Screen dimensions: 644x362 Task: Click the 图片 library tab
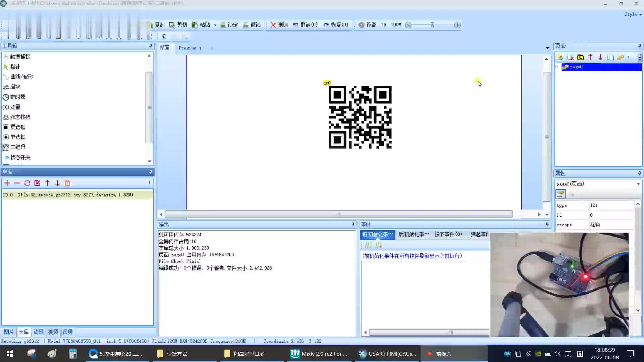pyautogui.click(x=9, y=331)
